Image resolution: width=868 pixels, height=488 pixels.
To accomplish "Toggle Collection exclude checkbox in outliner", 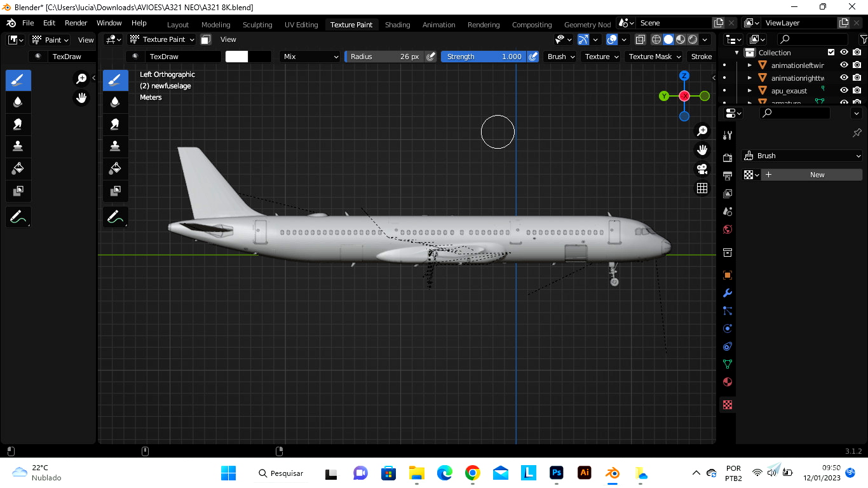I will [831, 52].
